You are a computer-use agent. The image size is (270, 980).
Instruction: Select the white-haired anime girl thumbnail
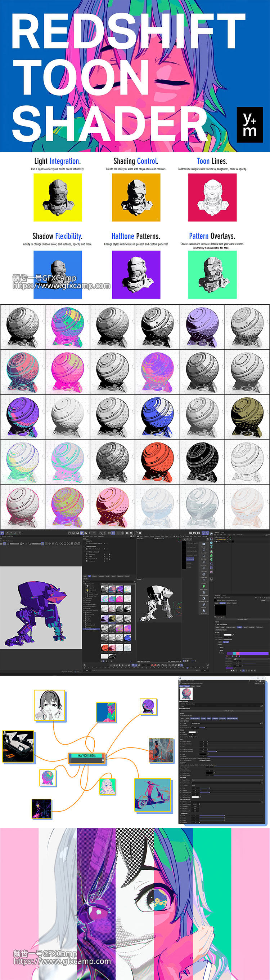[107, 787]
